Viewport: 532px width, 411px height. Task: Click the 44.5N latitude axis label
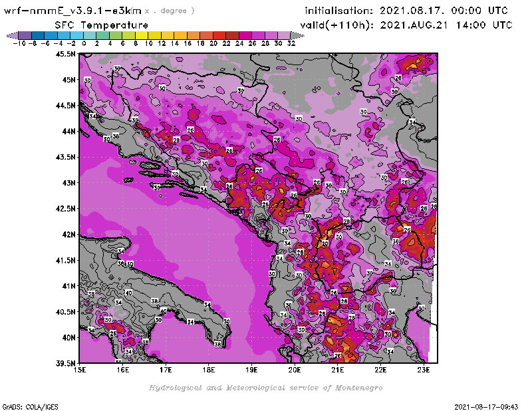coord(65,106)
